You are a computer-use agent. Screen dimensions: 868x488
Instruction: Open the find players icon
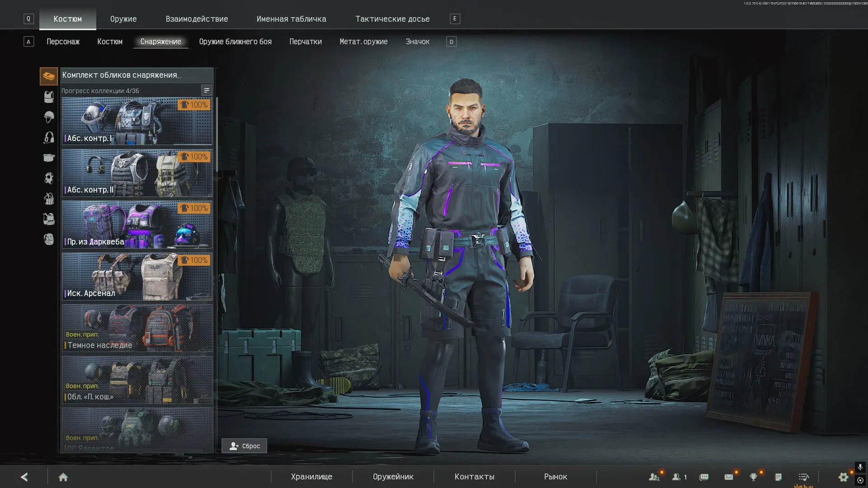(654, 477)
